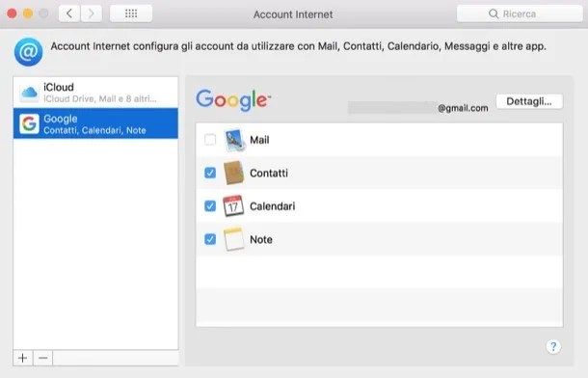Image resolution: width=588 pixels, height=378 pixels.
Task: Go back with the left chevron button
Action: 69,13
